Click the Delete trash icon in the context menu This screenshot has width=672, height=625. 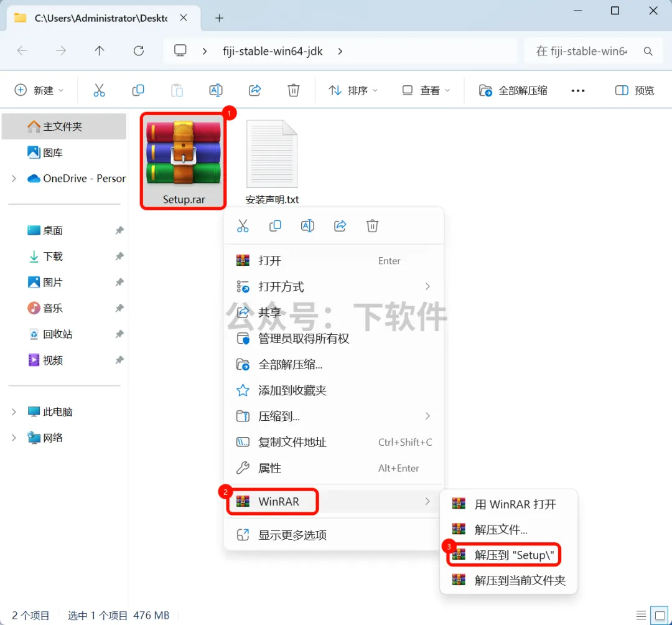[x=373, y=226]
